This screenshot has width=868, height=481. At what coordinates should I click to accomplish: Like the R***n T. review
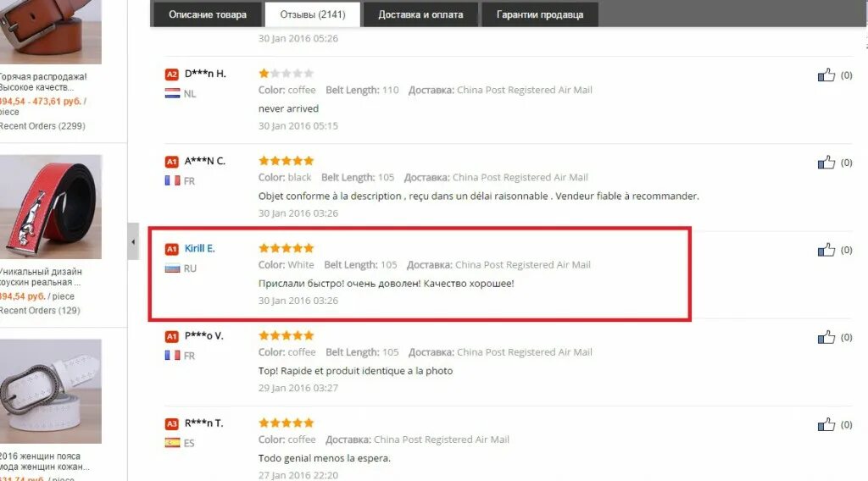tap(826, 424)
